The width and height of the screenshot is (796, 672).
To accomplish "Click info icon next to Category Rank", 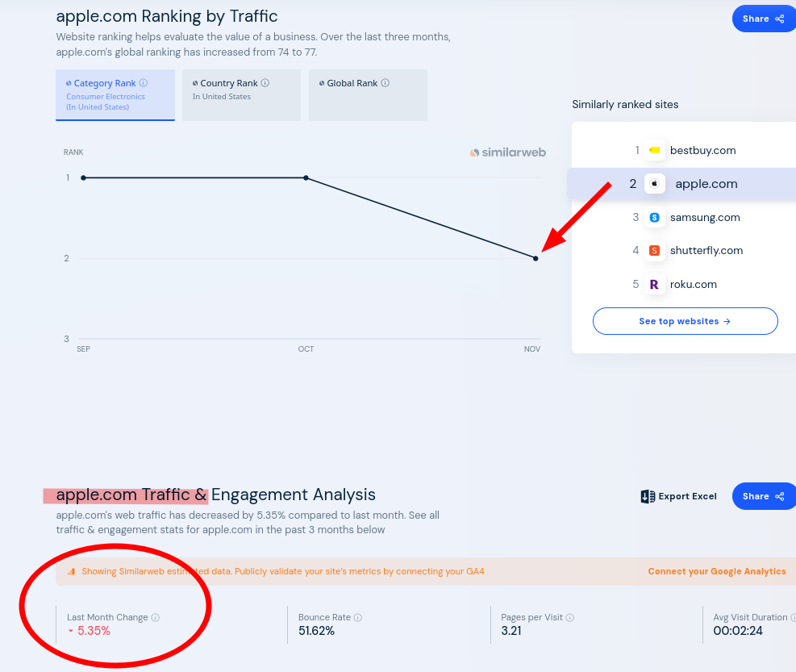I will point(144,83).
